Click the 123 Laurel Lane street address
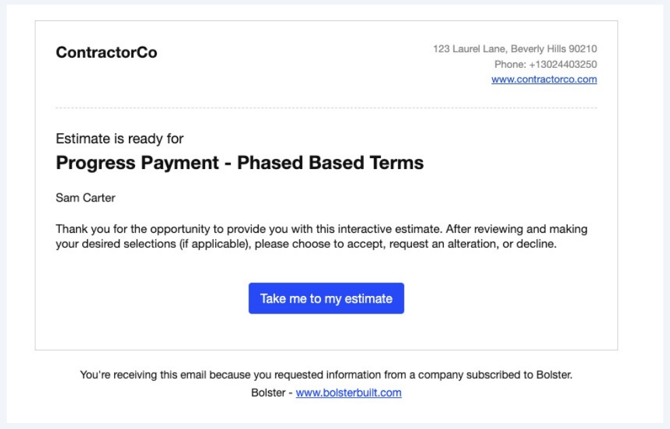Image resolution: width=670 pixels, height=429 pixels. point(469,48)
